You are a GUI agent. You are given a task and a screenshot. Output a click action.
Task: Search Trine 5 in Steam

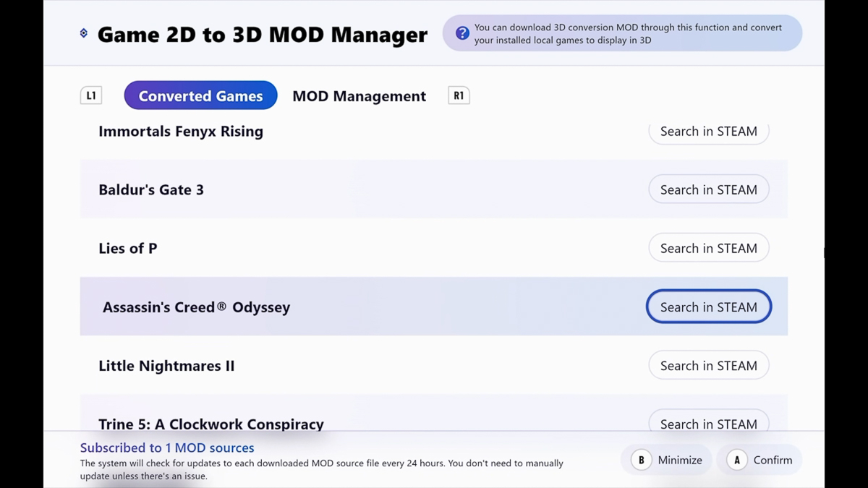pyautogui.click(x=708, y=422)
